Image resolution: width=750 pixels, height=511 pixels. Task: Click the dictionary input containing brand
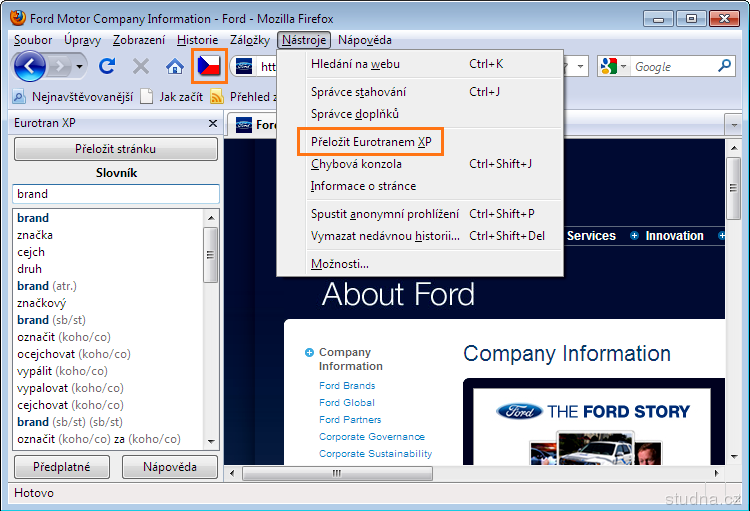(116, 194)
